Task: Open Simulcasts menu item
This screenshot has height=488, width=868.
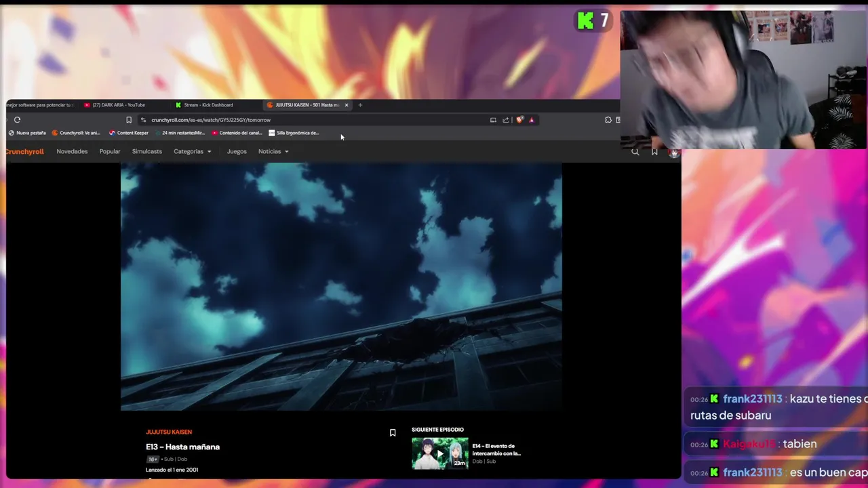Action: coord(147,152)
